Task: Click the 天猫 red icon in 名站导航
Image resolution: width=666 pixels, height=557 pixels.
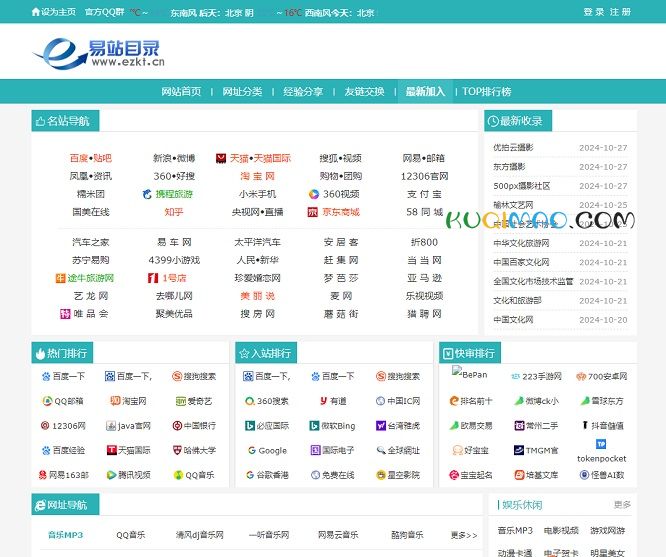Action: click(221, 158)
